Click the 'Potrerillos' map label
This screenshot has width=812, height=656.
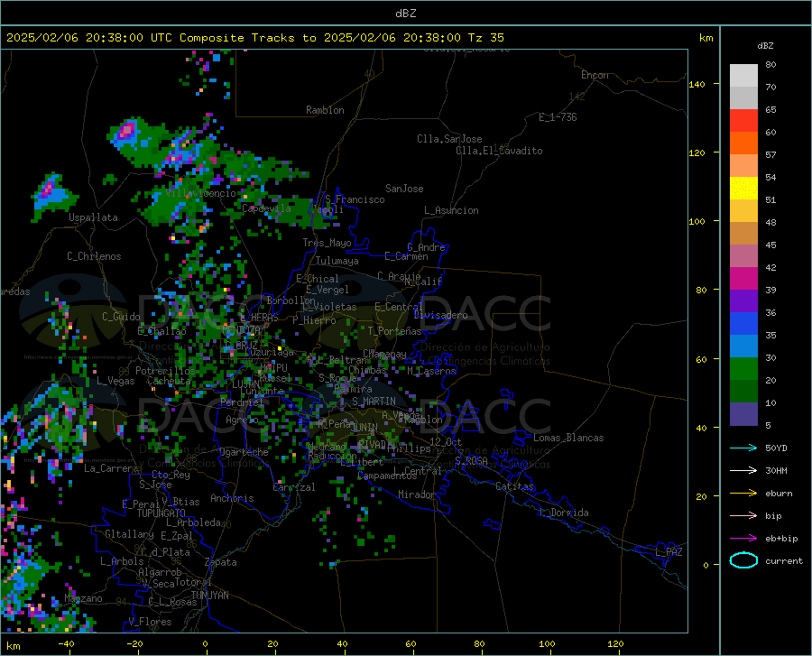click(165, 371)
